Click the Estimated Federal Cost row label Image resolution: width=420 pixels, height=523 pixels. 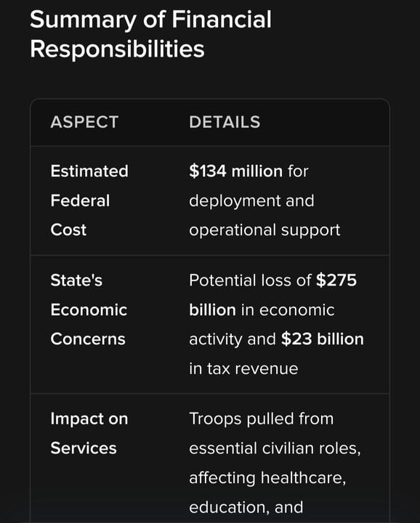(89, 200)
